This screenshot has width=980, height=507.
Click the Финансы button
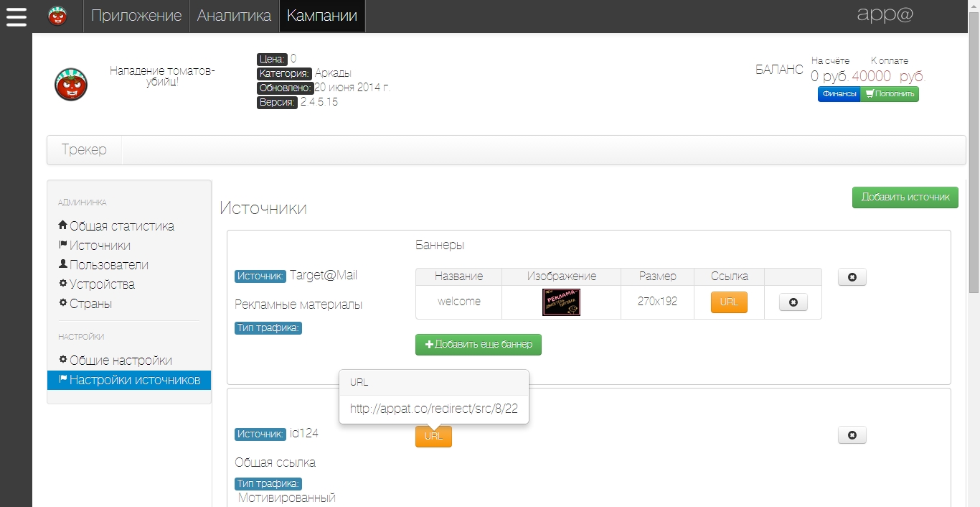pos(839,94)
